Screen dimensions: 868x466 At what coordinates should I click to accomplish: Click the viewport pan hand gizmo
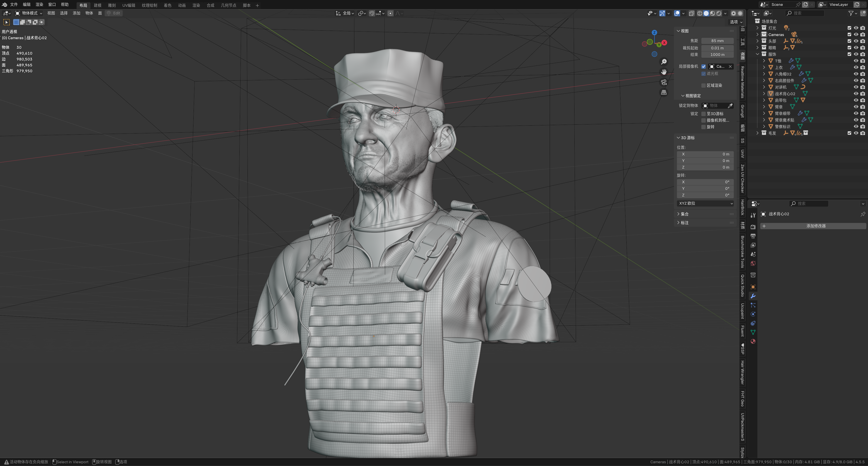(x=664, y=72)
